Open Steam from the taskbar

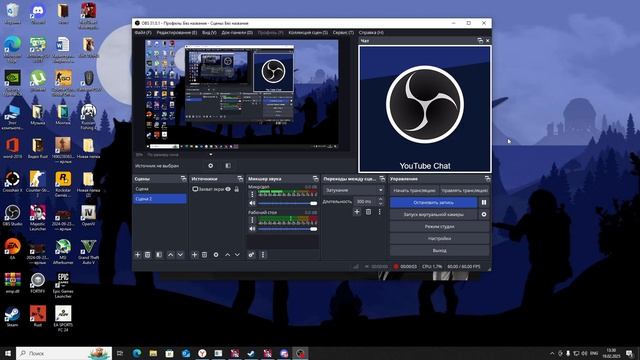pos(251,353)
